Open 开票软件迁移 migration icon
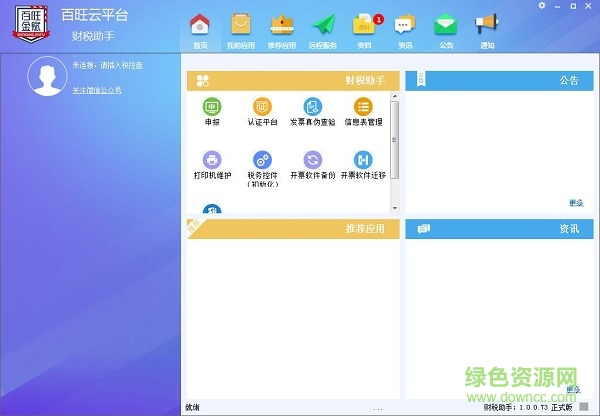 (363, 160)
